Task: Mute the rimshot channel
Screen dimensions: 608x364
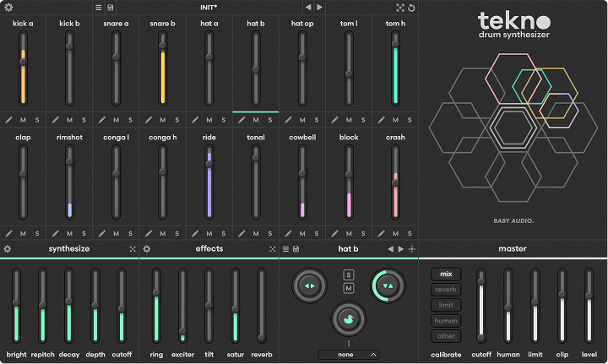Action: (69, 233)
